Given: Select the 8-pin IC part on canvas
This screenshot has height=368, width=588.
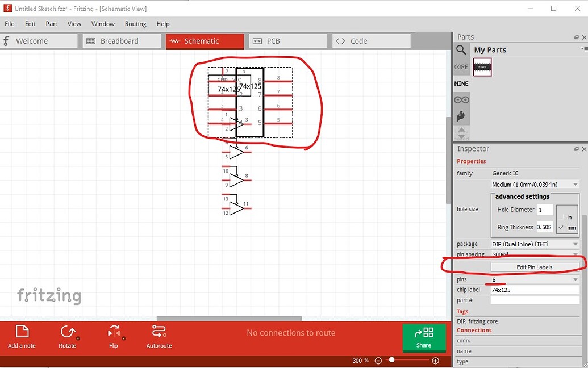Looking at the screenshot, I should (x=250, y=102).
